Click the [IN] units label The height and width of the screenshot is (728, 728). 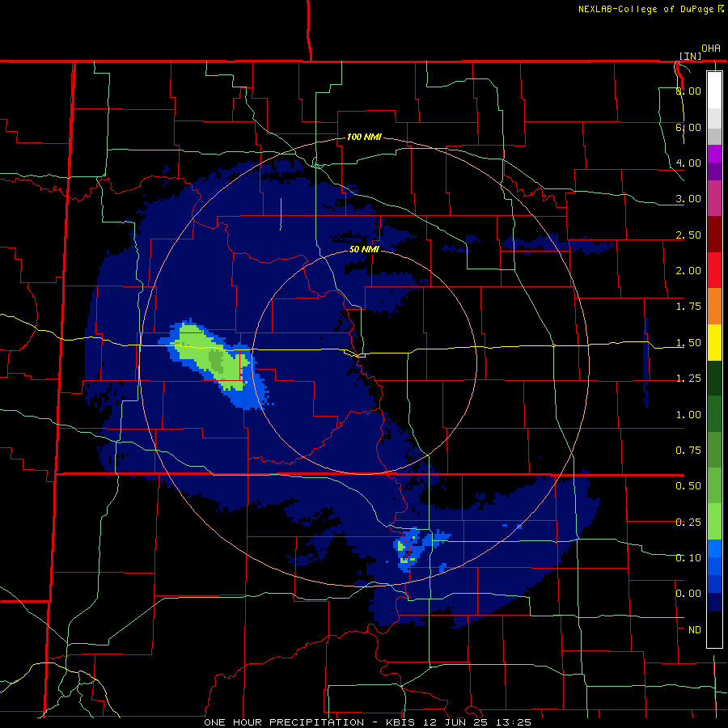691,56
